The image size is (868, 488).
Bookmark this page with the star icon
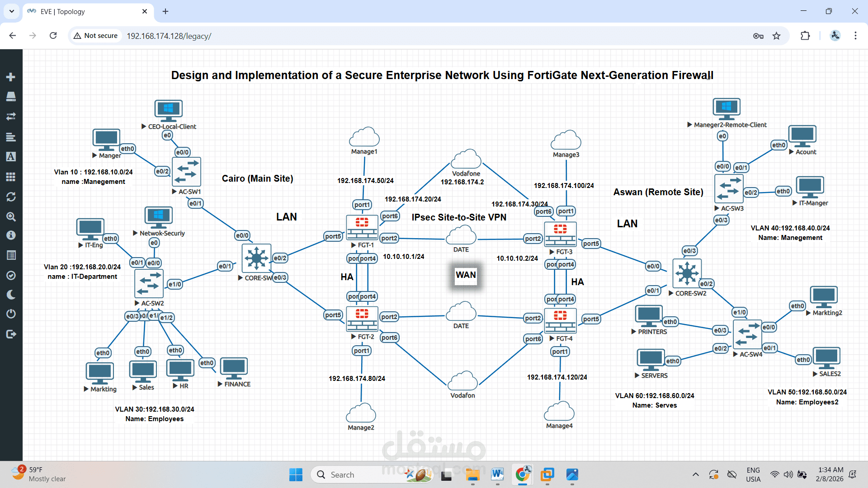point(777,36)
